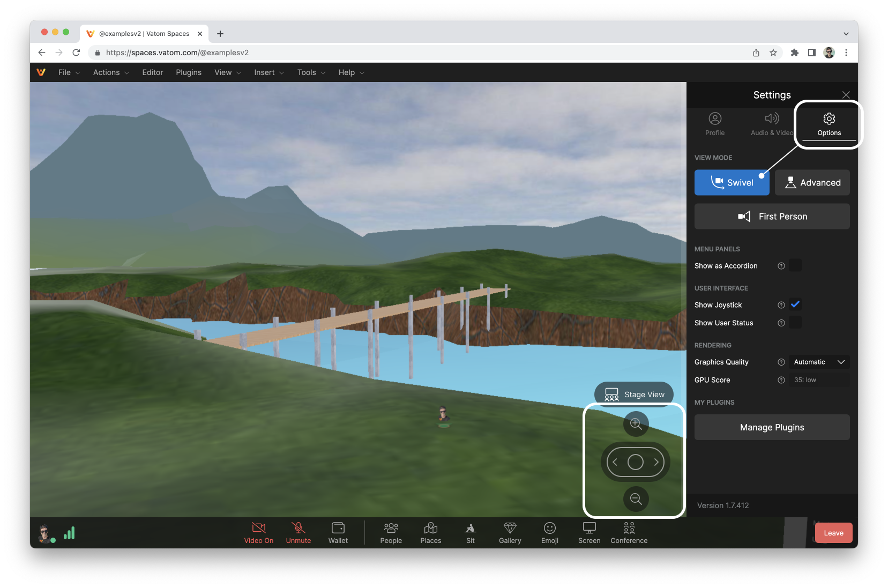Show help for GPU Score
888x588 pixels.
click(x=781, y=380)
